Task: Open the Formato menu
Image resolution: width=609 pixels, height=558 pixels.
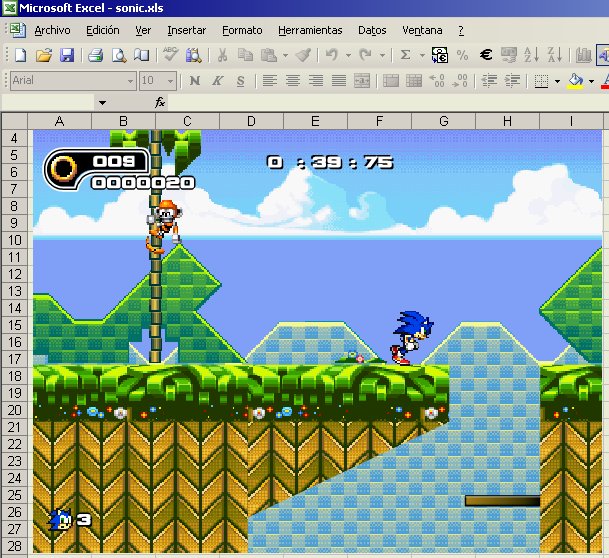Action: [x=242, y=30]
